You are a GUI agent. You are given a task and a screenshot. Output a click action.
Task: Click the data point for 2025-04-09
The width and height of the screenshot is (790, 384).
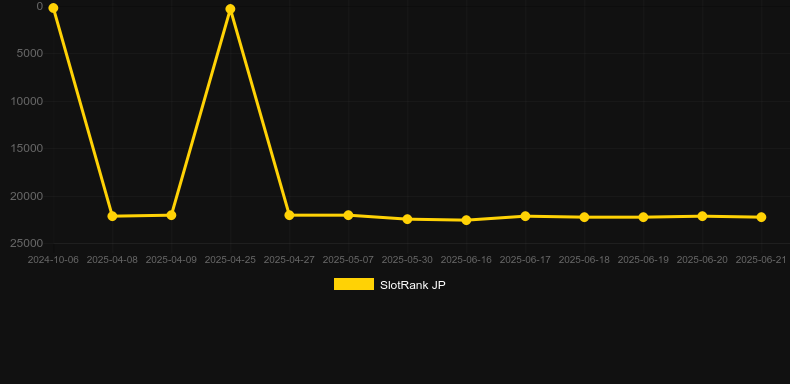click(171, 215)
